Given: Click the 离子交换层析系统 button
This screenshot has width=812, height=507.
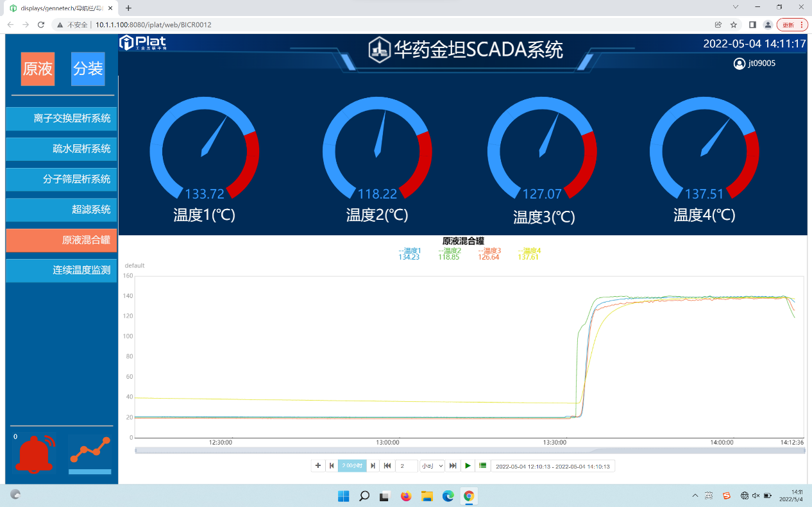Looking at the screenshot, I should click(62, 119).
